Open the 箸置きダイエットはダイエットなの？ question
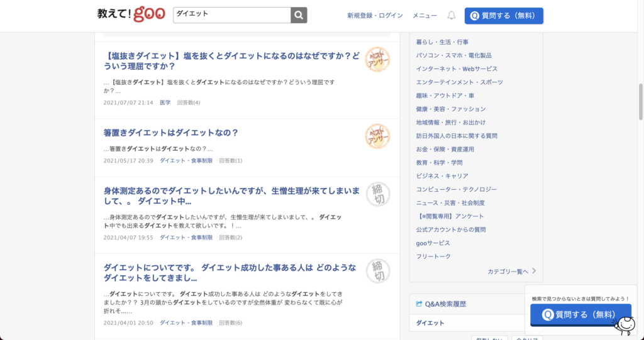This screenshot has width=644, height=340. tap(171, 133)
